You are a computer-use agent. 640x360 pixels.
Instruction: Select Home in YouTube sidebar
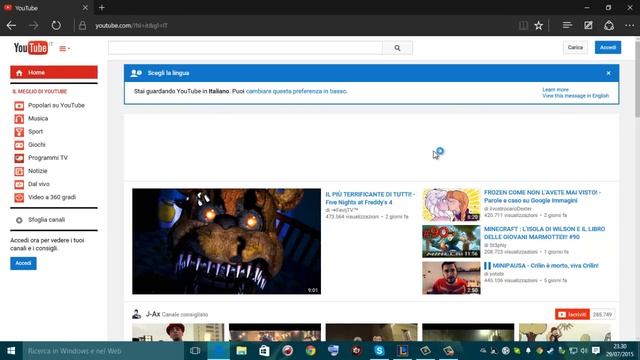pyautogui.click(x=54, y=72)
